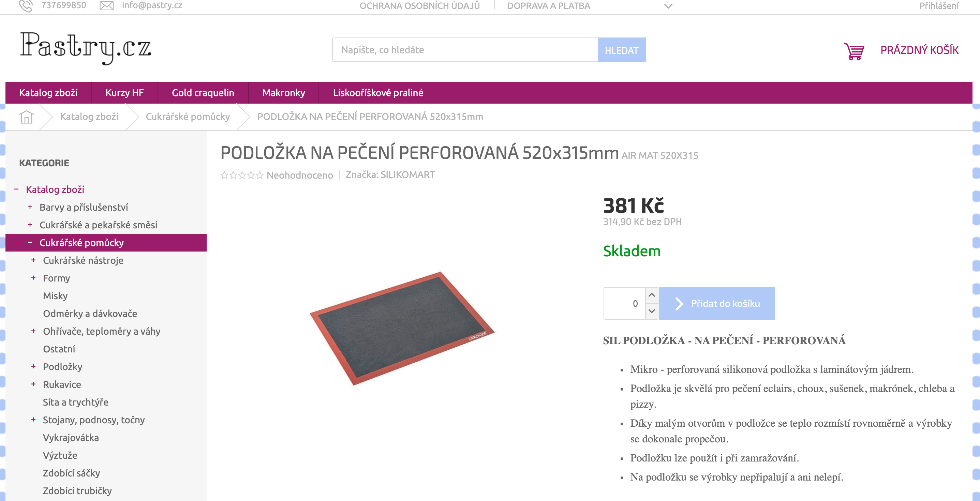Open the Přihlášení login link
Screen dimensions: 980x501
(938, 6)
